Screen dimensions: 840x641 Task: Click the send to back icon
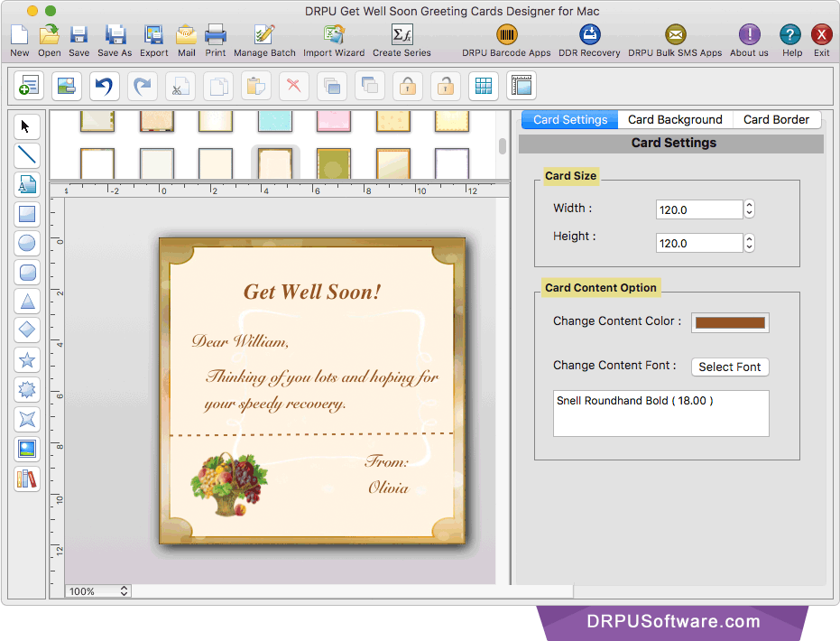(x=370, y=86)
